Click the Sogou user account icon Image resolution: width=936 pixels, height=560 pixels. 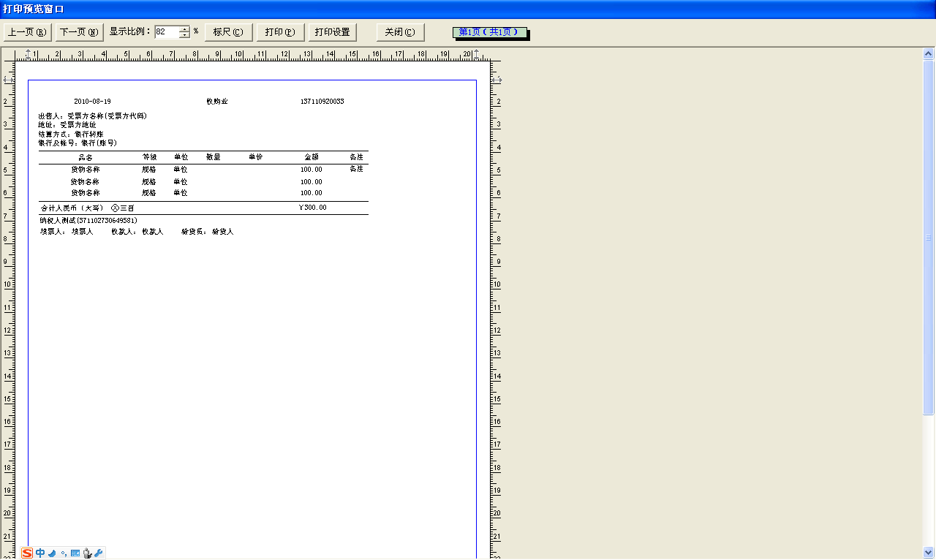pos(87,553)
